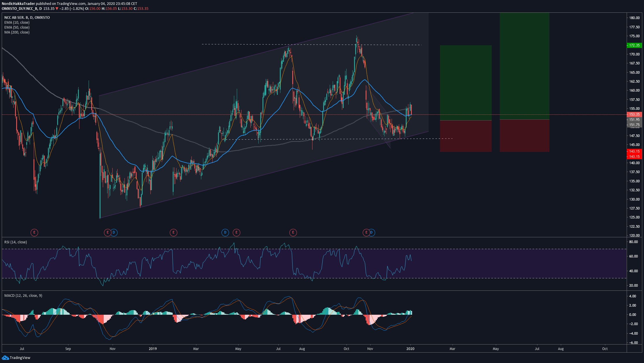Select the MA (200, close) indicator label

click(x=17, y=32)
